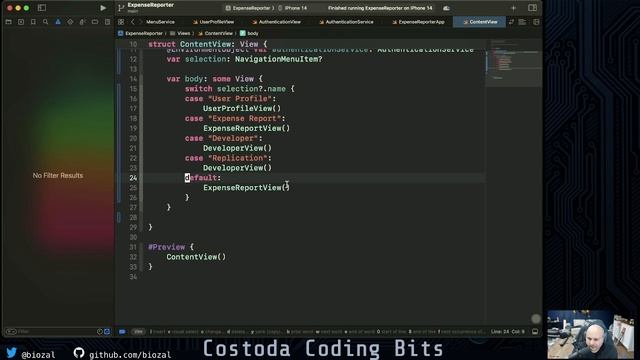Click UserProfileView() on line 17
Image resolution: width=640 pixels, height=360 pixels.
(242, 109)
